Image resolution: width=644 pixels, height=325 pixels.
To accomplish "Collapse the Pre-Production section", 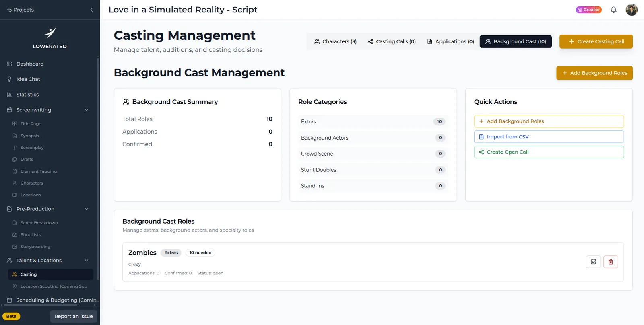I will point(86,209).
